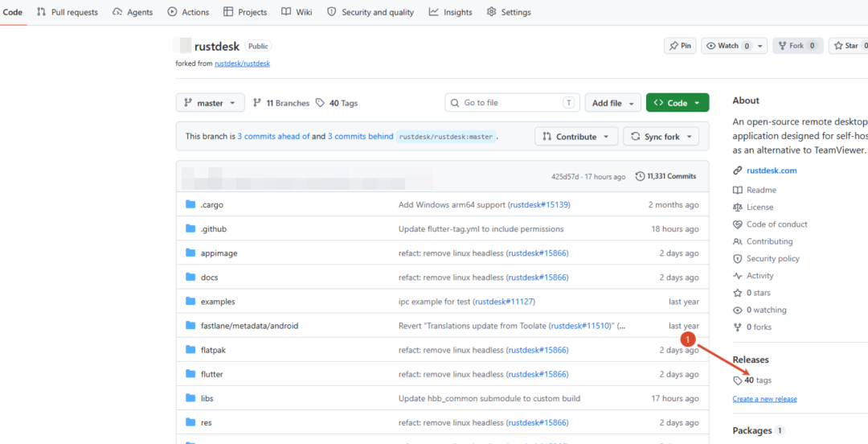Open the Code tab
The width and height of the screenshot is (868, 444).
click(x=13, y=12)
